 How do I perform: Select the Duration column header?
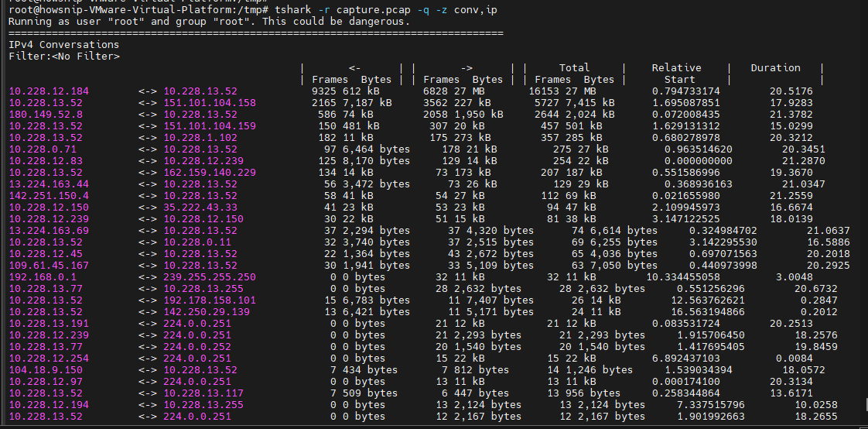click(x=776, y=68)
